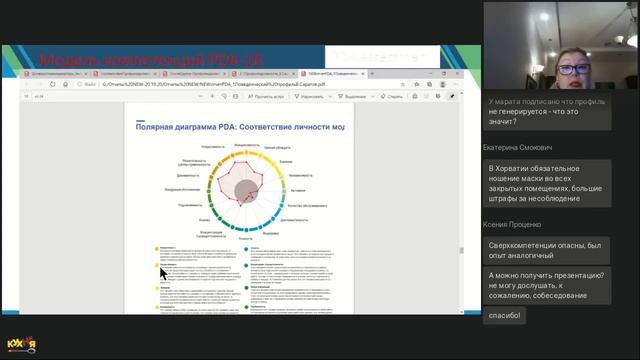640x360 pixels.
Task: Click the scrollbar down arrow of the PDF viewer
Action: [x=461, y=312]
